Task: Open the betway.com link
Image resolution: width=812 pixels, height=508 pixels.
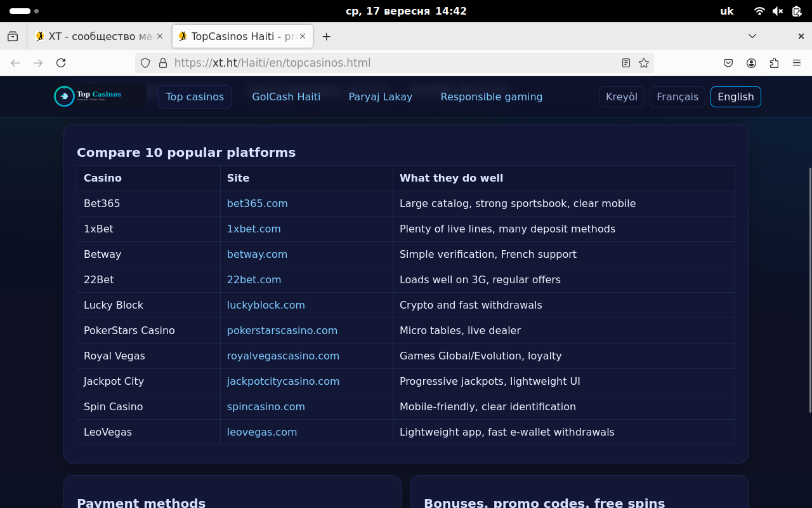Action: [257, 254]
